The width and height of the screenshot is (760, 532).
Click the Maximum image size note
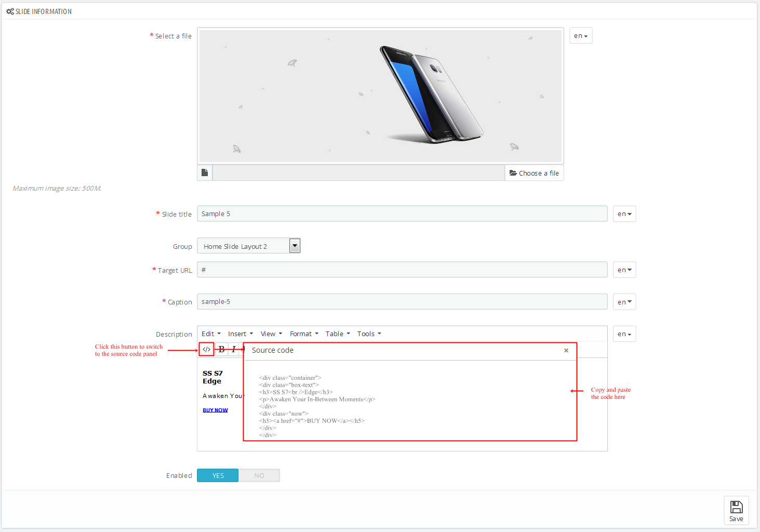[x=57, y=188]
